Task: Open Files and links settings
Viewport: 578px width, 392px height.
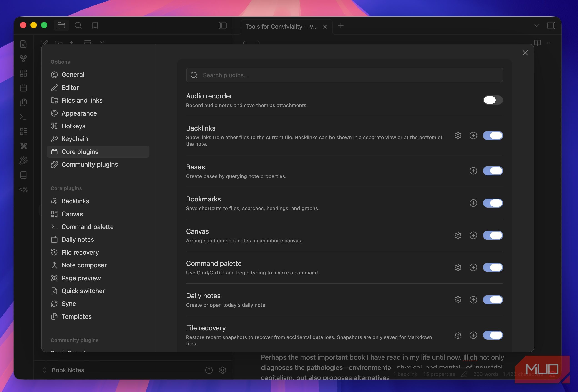Action: pos(98,100)
